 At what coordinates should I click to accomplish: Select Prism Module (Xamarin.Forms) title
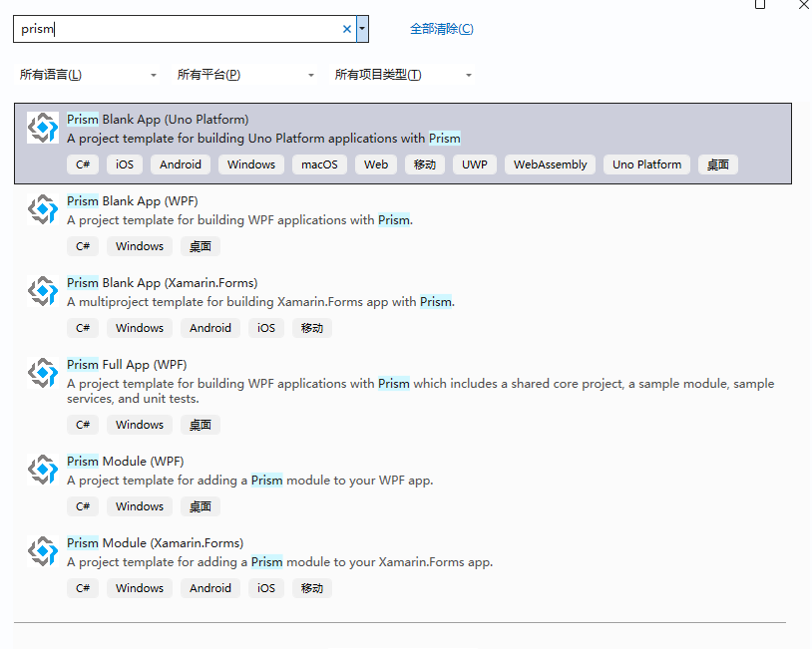(155, 543)
